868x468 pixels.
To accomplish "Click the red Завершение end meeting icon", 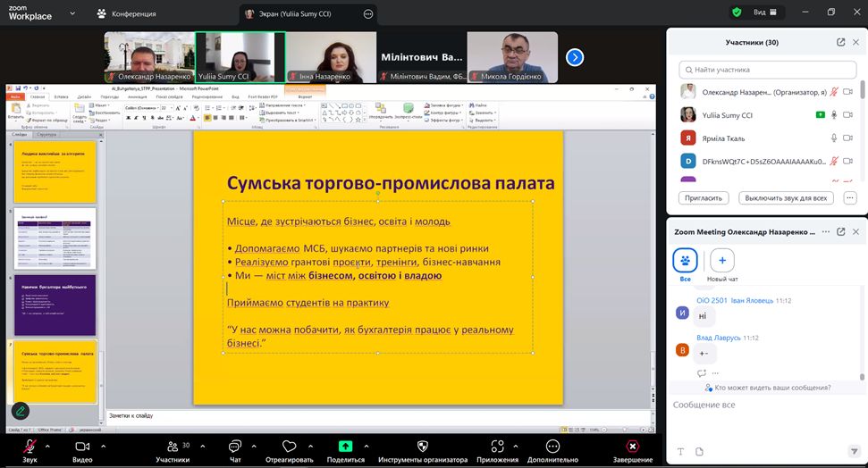I will (632, 446).
